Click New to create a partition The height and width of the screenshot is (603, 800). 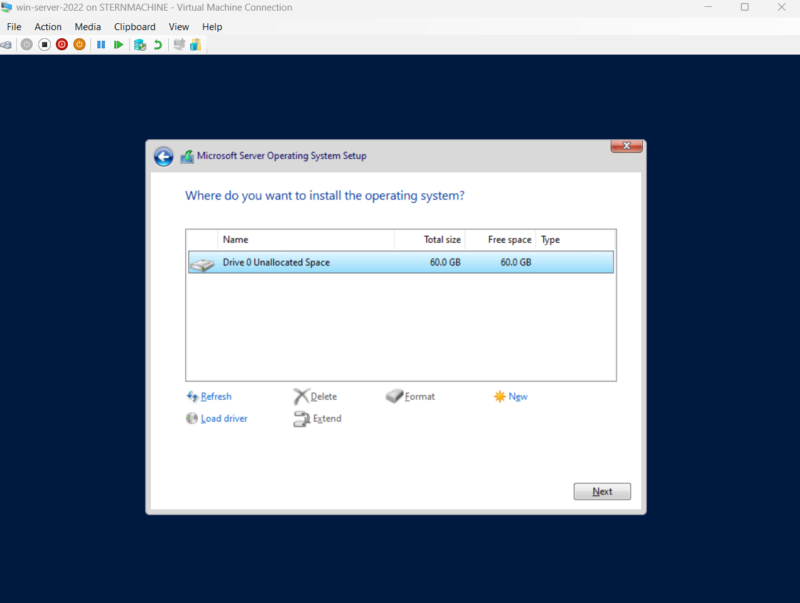click(511, 396)
